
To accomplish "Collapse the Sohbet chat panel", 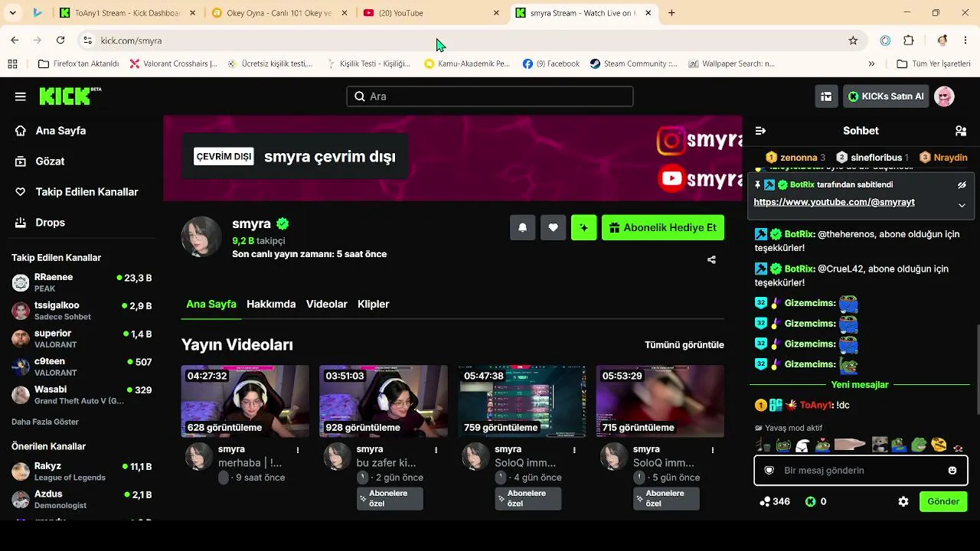I will click(760, 131).
